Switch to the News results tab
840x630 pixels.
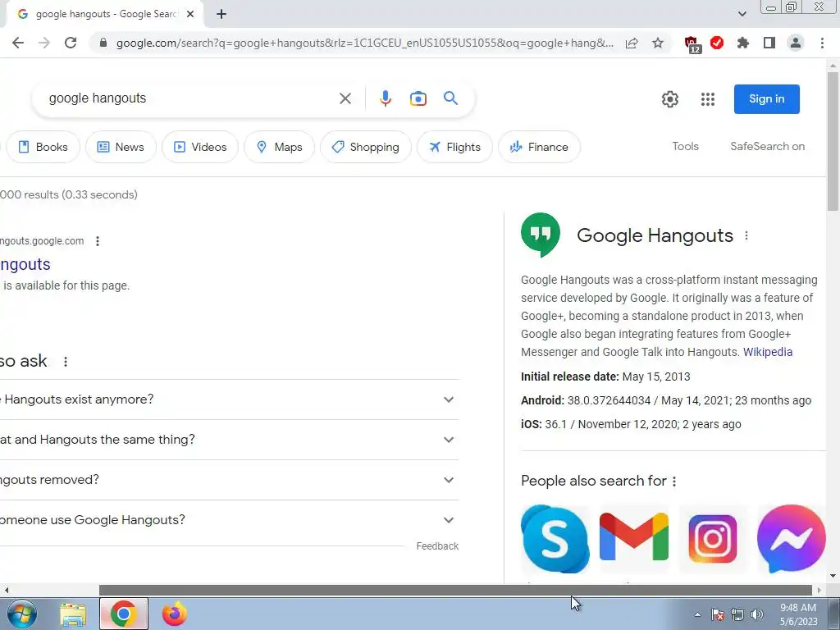point(121,147)
